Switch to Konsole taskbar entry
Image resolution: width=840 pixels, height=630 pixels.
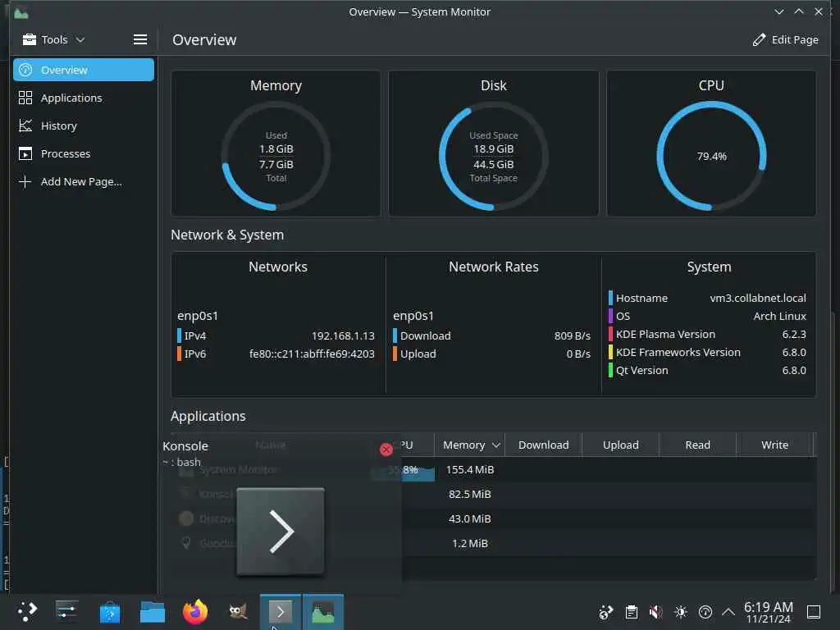(281, 612)
